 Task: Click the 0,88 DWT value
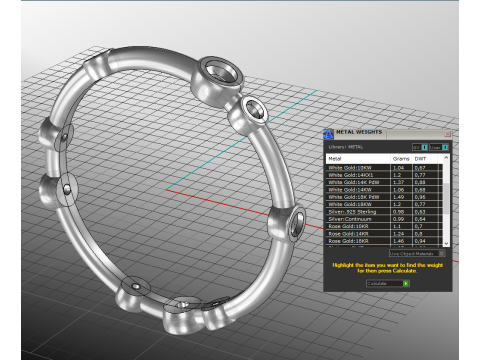coord(420,182)
